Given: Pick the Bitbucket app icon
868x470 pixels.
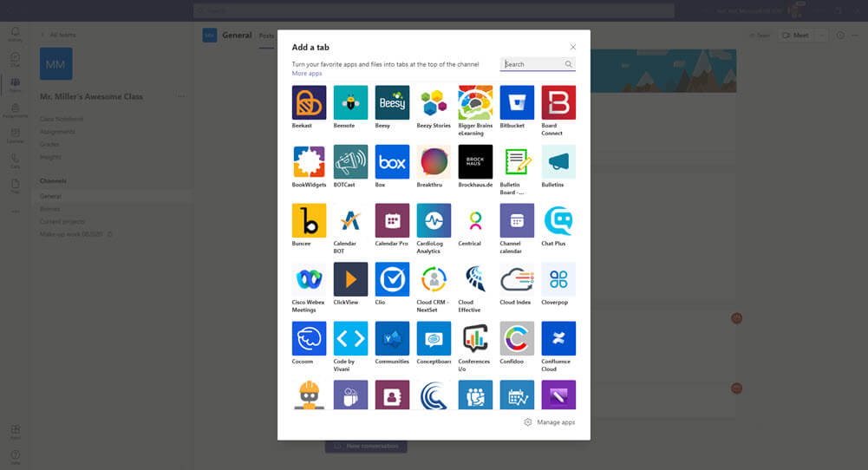Looking at the screenshot, I should (x=517, y=102).
